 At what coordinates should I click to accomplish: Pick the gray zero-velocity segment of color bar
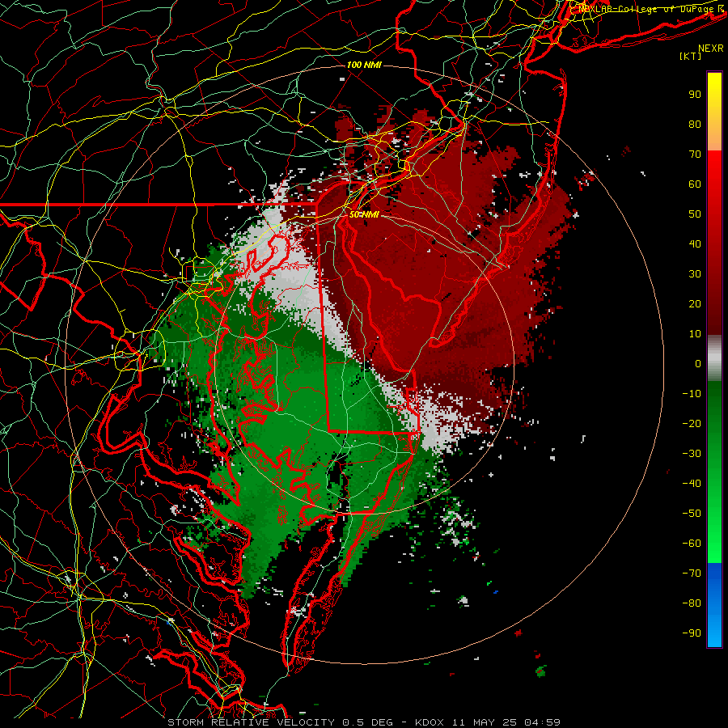(x=714, y=358)
